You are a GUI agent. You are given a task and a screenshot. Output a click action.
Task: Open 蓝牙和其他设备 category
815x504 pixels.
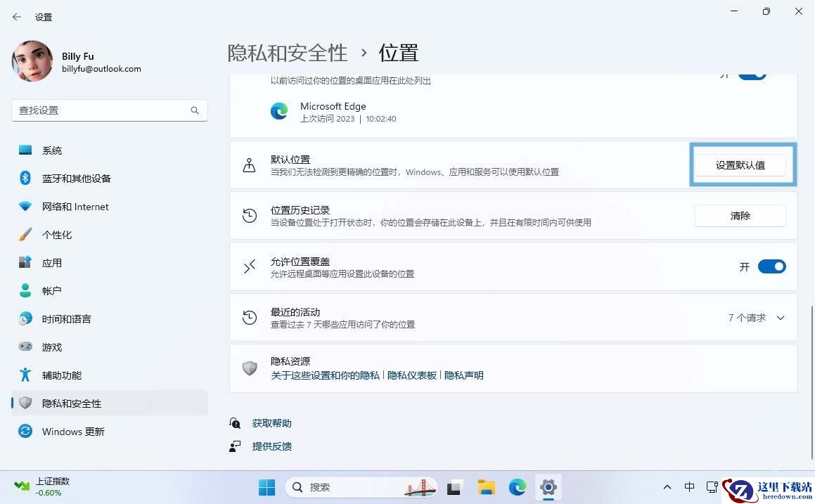tap(109, 179)
